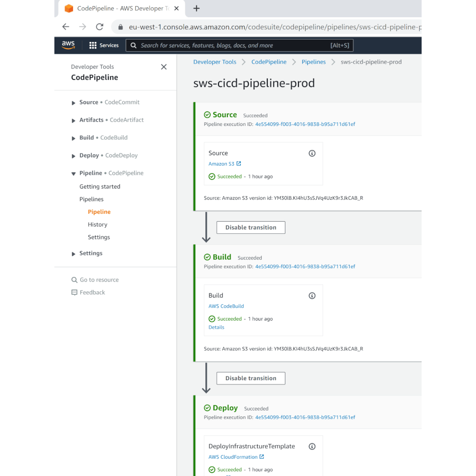The height and width of the screenshot is (476, 476).
Task: Expand the Source CodeCommit section
Action: [73, 103]
